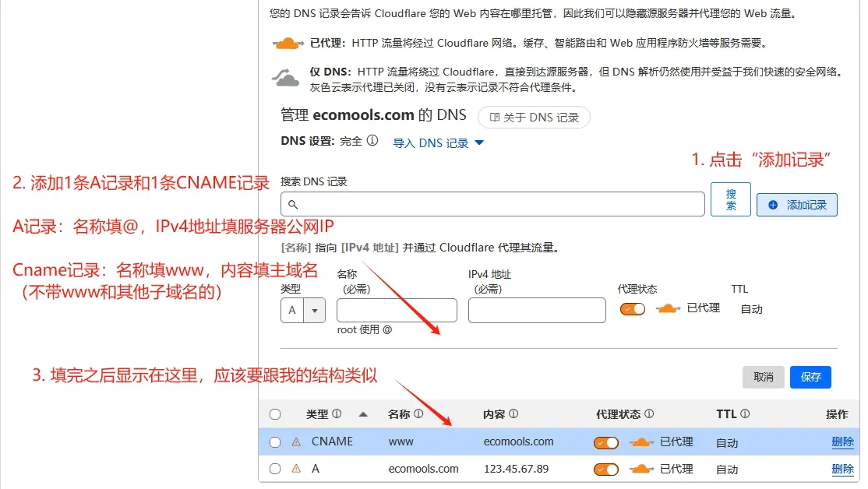Select the CNAME www record checkbox

(x=275, y=442)
